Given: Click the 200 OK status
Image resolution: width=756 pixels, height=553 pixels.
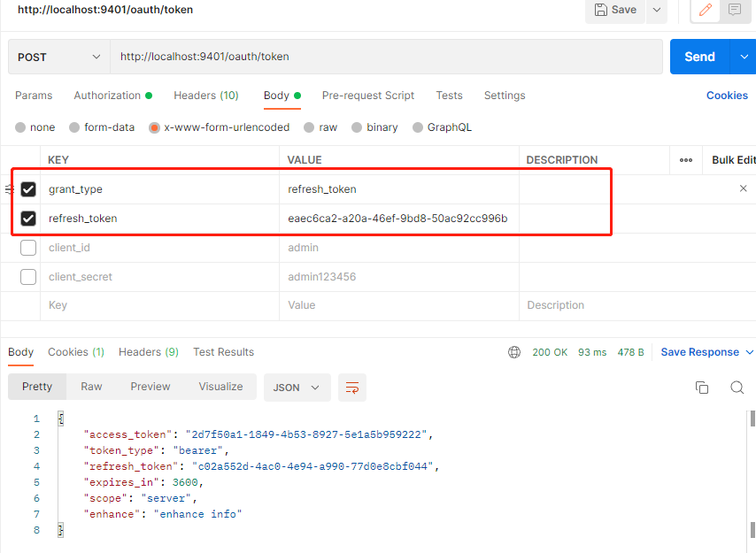Looking at the screenshot, I should click(x=550, y=352).
